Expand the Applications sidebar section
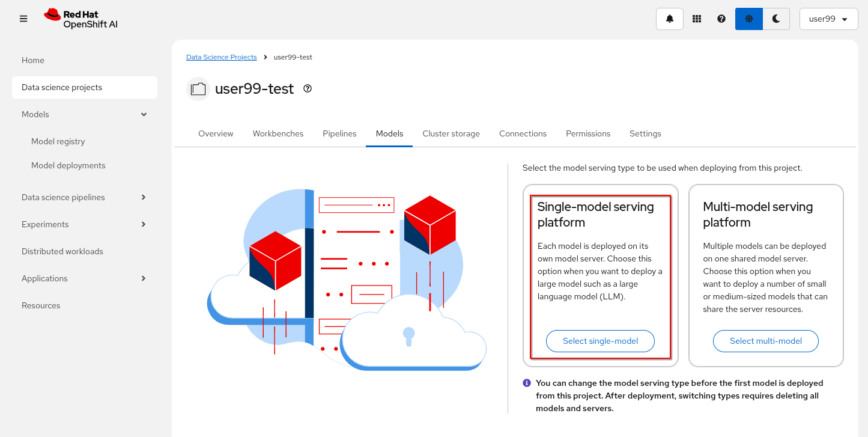Viewport: 868px width, 437px height. [85, 278]
